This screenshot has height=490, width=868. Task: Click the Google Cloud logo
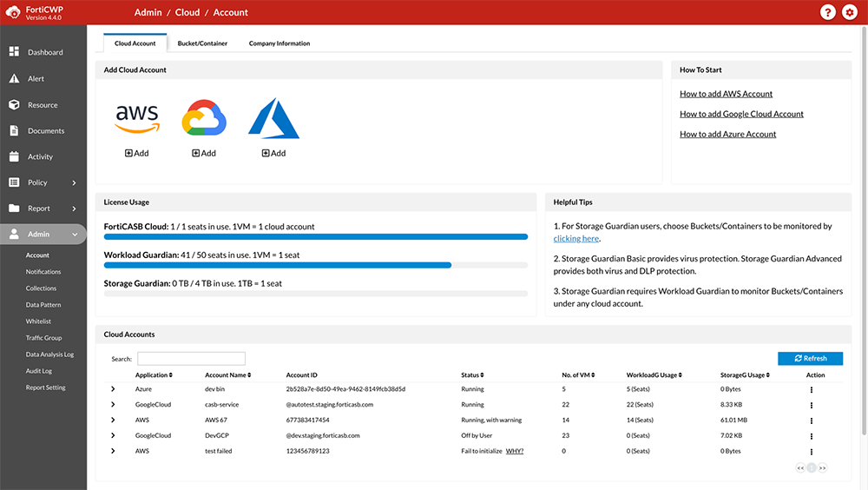coord(204,117)
